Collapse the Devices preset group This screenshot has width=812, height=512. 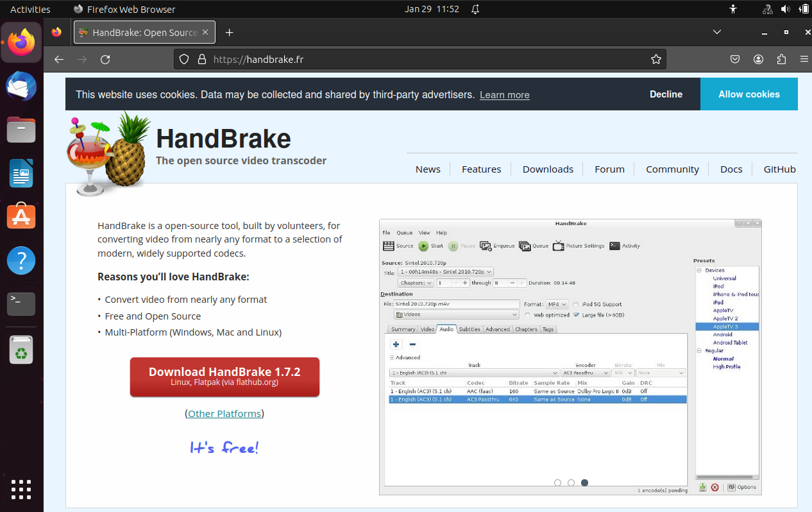click(x=699, y=270)
